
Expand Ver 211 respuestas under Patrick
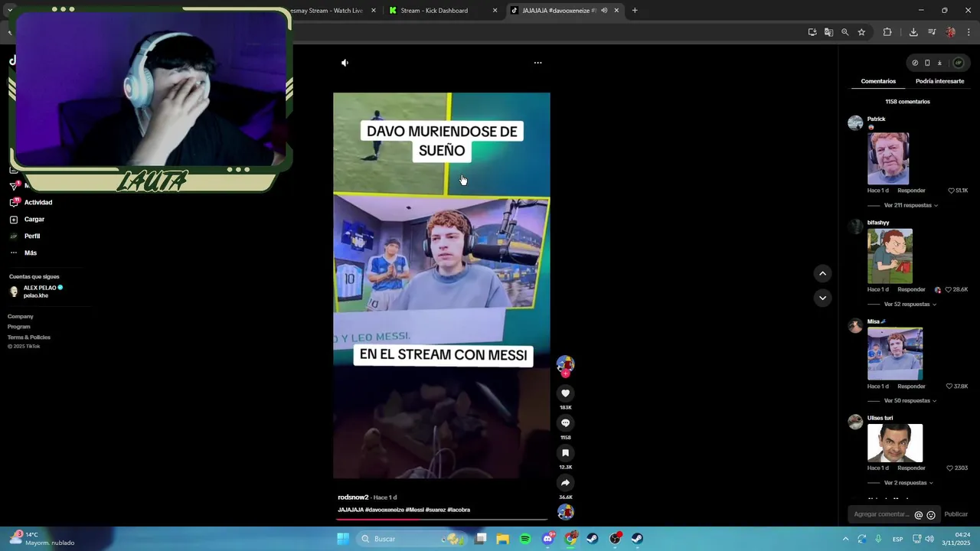click(910, 205)
